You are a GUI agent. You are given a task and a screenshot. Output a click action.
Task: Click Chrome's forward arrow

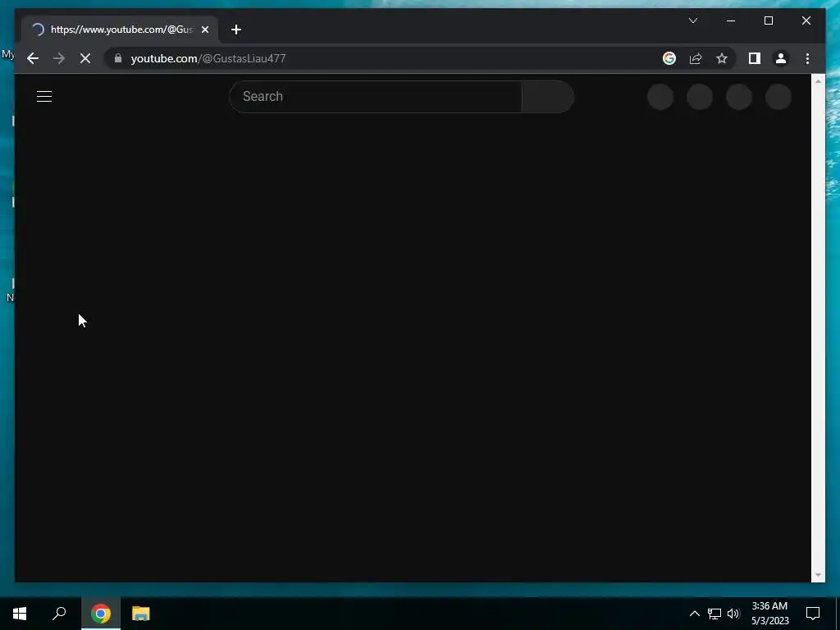(59, 58)
